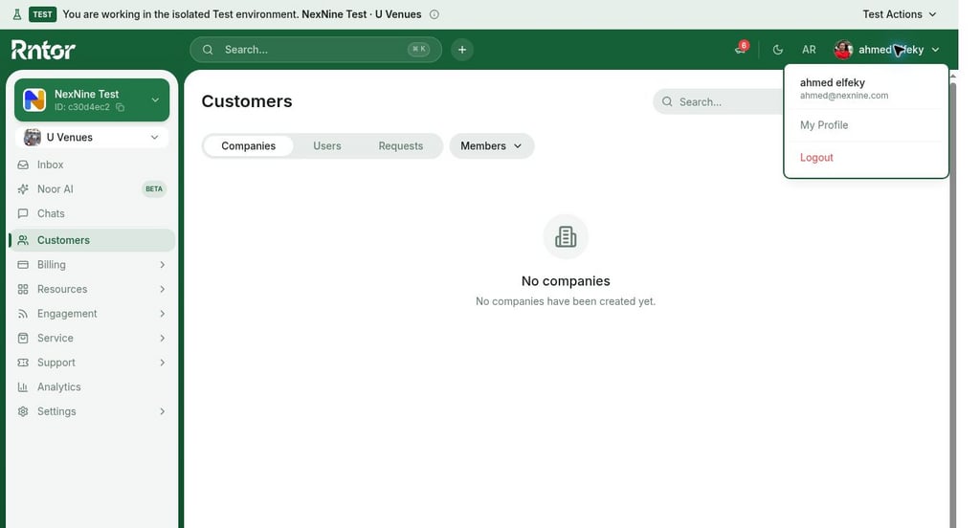This screenshot has height=528, width=980.
Task: Click into the top global search field
Action: click(x=316, y=50)
